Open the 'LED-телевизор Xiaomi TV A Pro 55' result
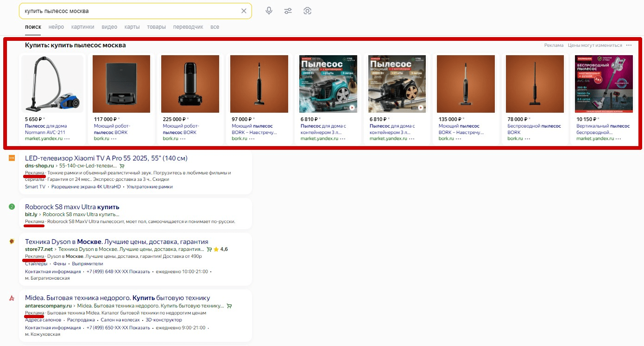The image size is (644, 346). point(106,158)
